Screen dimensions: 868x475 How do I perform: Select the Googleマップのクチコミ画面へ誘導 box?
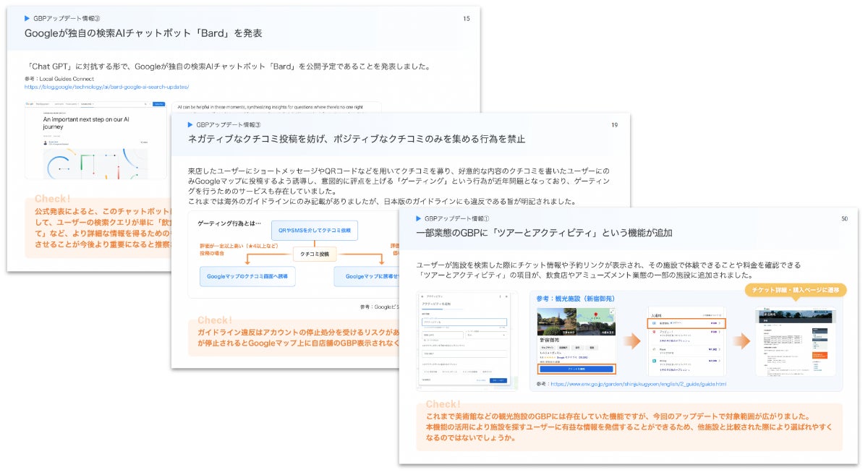tap(247, 276)
